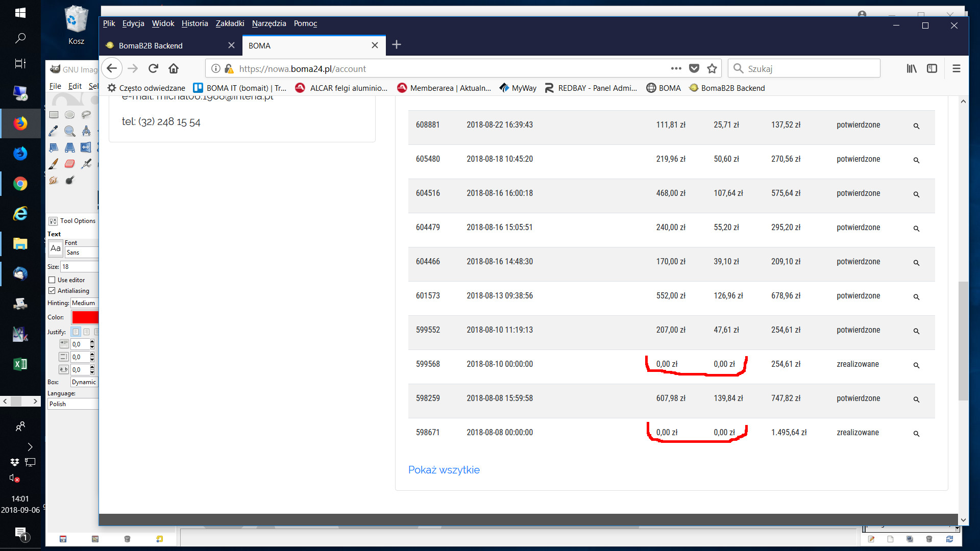980x551 pixels.
Task: Disable the Antialiasing checkbox
Action: pyautogui.click(x=52, y=291)
